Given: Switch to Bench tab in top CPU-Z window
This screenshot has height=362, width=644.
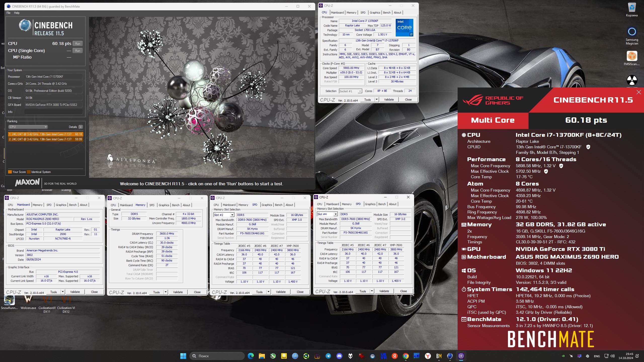Looking at the screenshot, I should coord(387,13).
